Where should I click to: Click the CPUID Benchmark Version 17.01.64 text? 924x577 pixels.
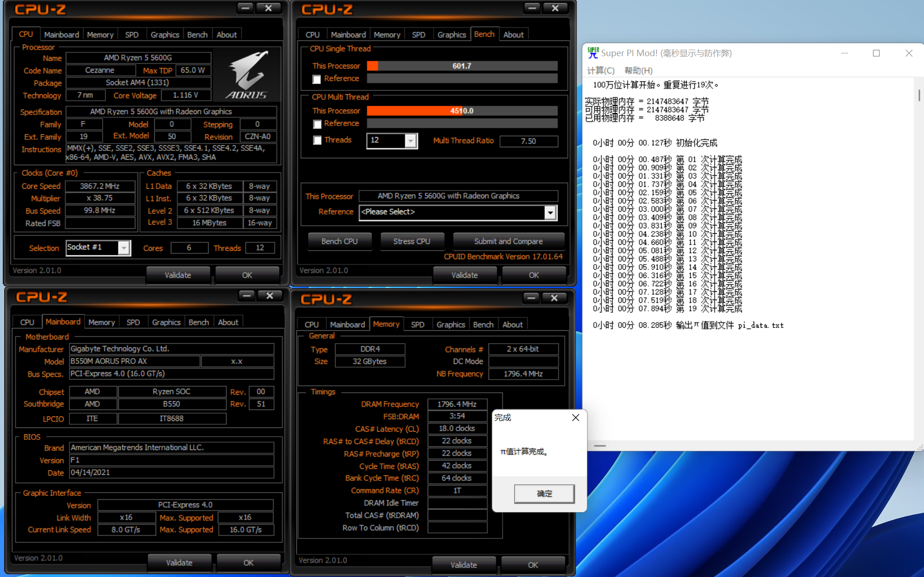(503, 256)
